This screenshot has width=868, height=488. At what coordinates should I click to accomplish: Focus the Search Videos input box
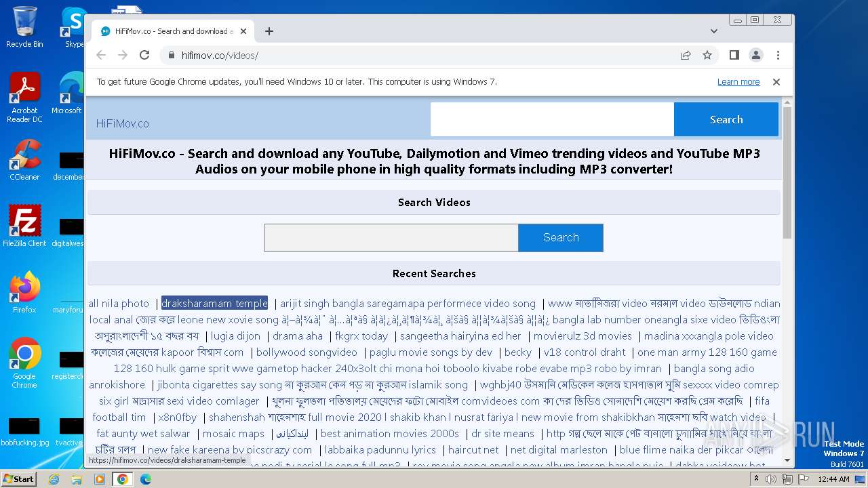coord(391,238)
